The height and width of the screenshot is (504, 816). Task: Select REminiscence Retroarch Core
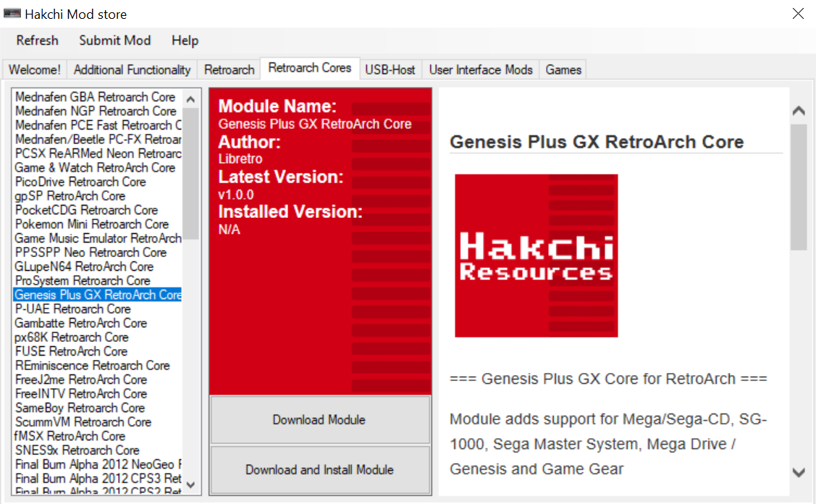pyautogui.click(x=97, y=366)
